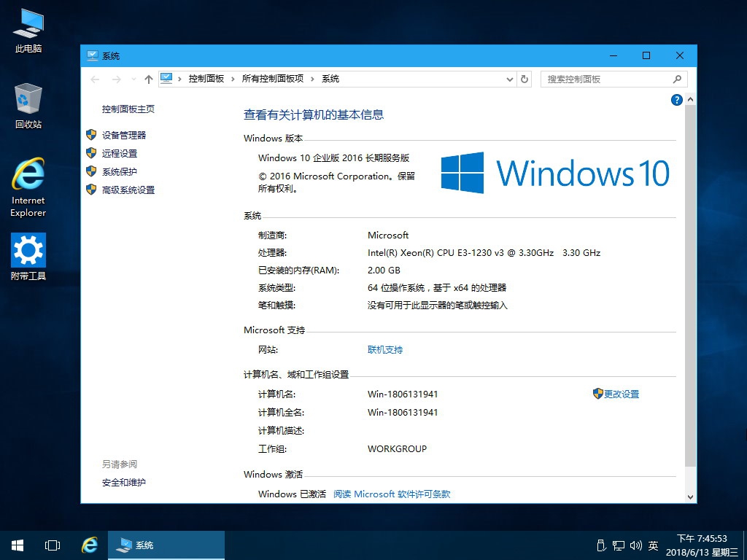The width and height of the screenshot is (747, 560).
Task: Select the Internet Explorer desktop shortcut
Action: [x=28, y=187]
